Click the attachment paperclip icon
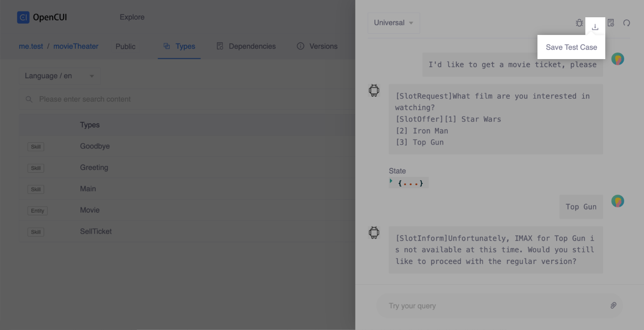Screen dimensions: 644x330 613,305
